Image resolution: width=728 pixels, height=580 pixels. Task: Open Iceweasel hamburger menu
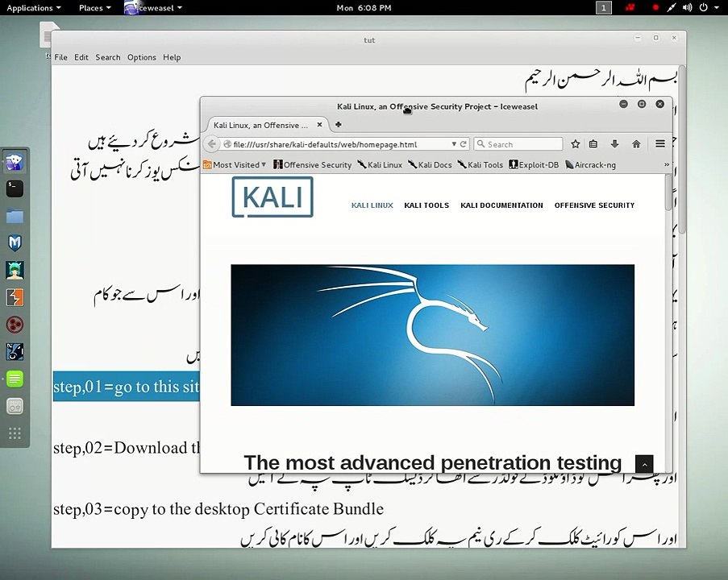pyautogui.click(x=659, y=144)
